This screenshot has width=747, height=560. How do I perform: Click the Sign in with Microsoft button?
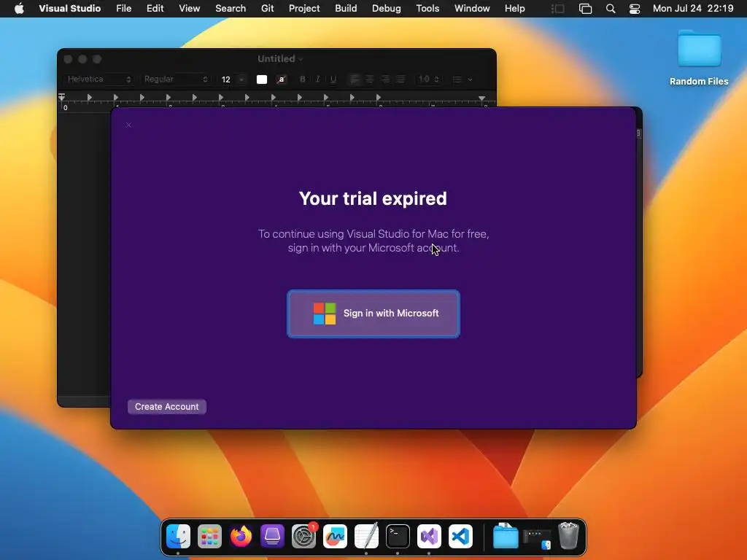[x=373, y=314]
